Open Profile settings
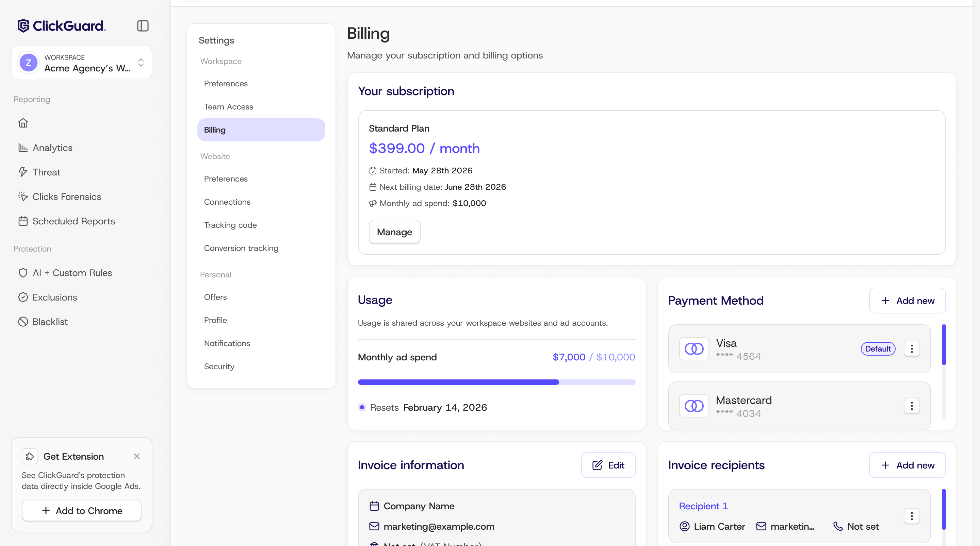The height and width of the screenshot is (546, 980). pyautogui.click(x=261, y=320)
